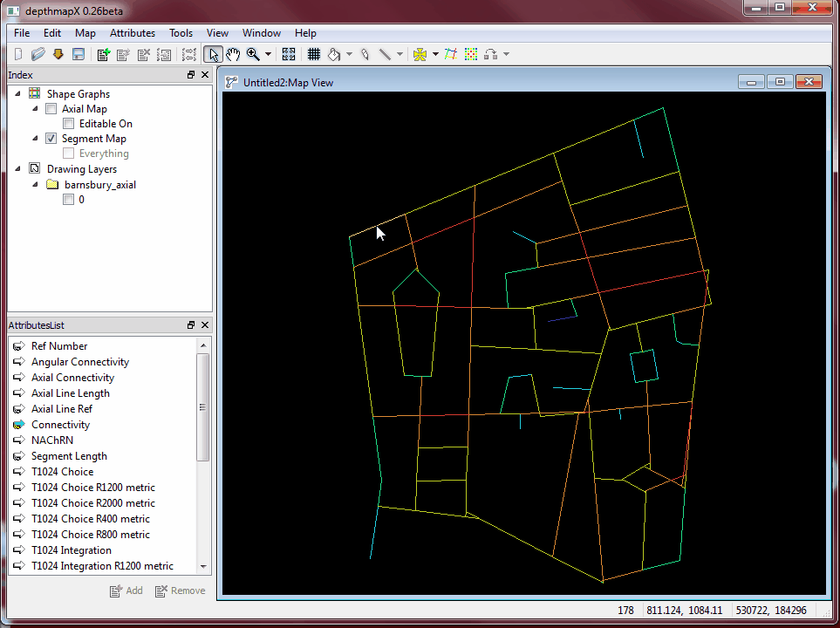Open the Zoom tool dropdown arrow

268,54
